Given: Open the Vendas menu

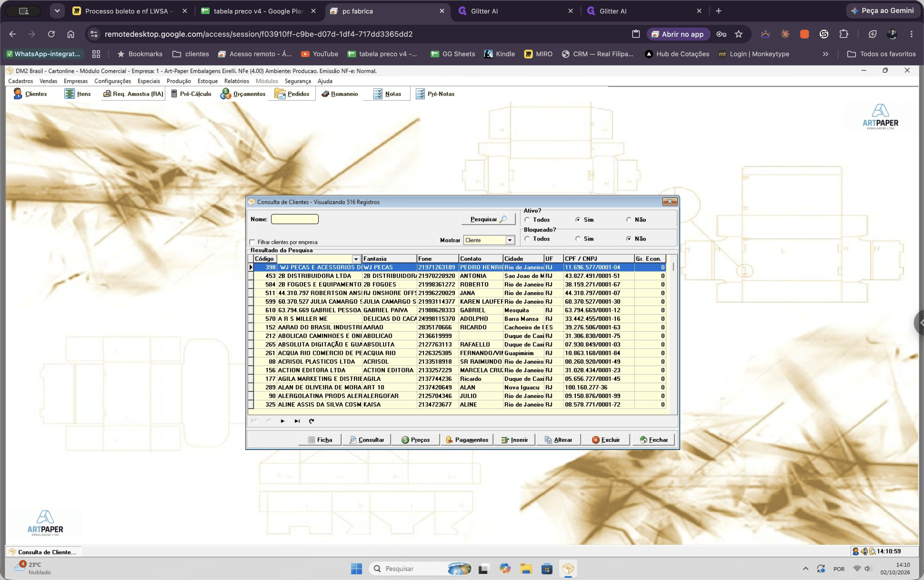Looking at the screenshot, I should pyautogui.click(x=48, y=81).
